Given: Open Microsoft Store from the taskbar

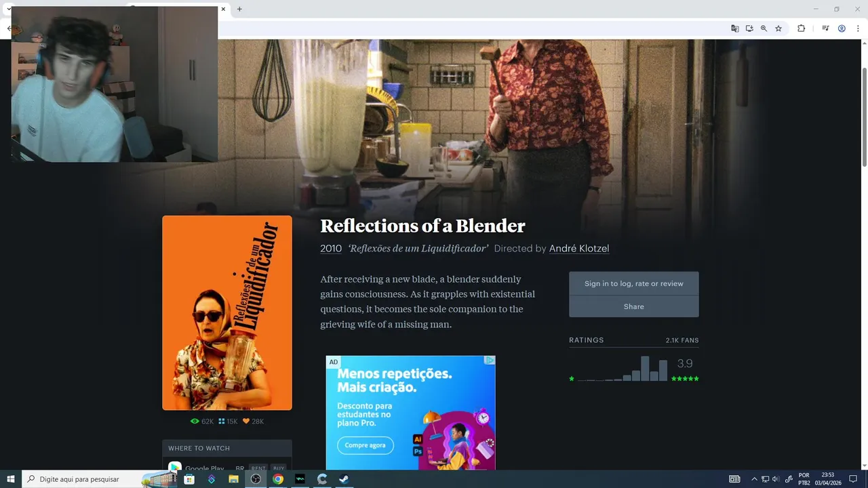Looking at the screenshot, I should click(189, 479).
